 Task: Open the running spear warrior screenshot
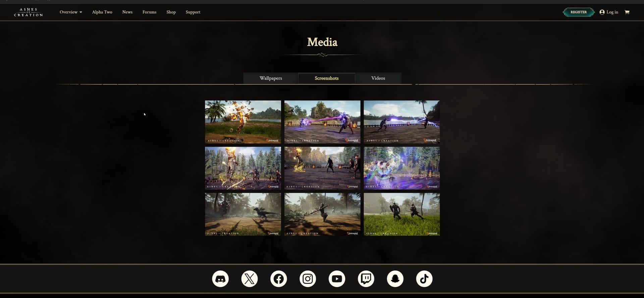coord(322,214)
